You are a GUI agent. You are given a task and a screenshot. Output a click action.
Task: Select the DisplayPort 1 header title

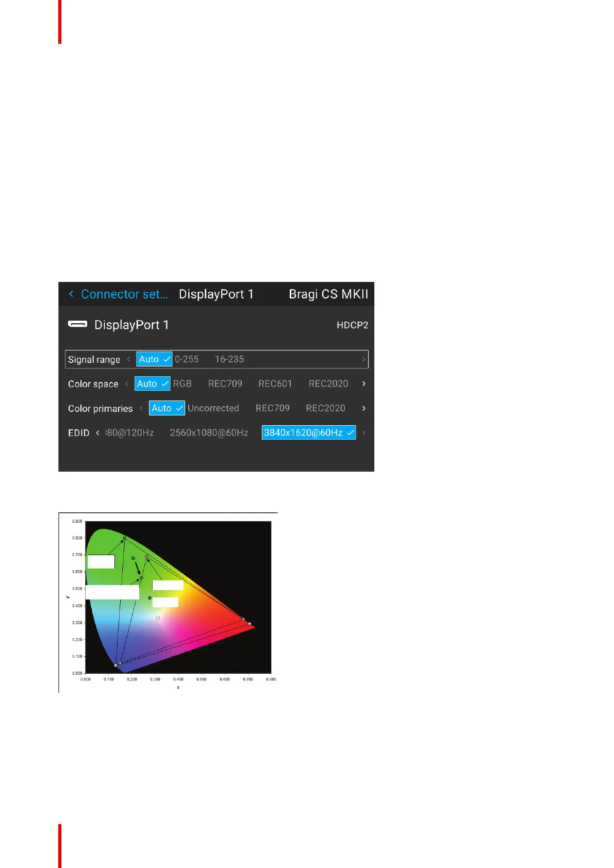pos(216,294)
